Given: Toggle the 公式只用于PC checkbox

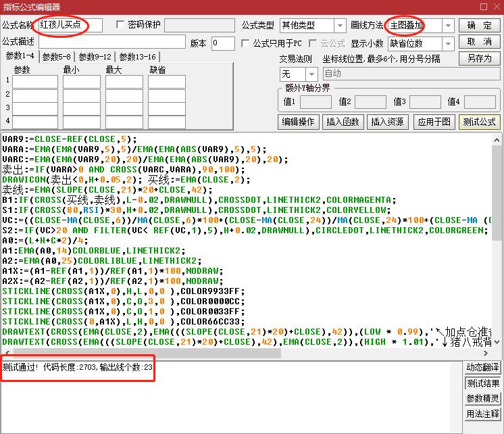Looking at the screenshot, I should [246, 43].
